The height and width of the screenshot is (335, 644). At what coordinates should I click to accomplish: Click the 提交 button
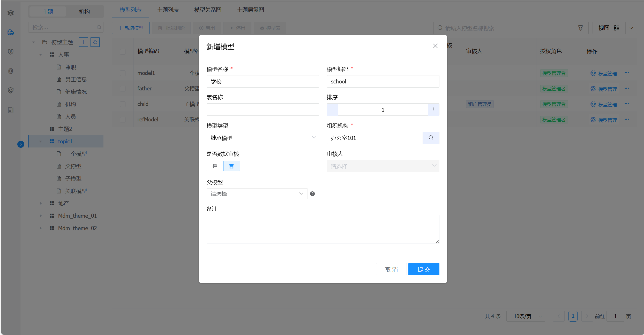click(x=424, y=269)
